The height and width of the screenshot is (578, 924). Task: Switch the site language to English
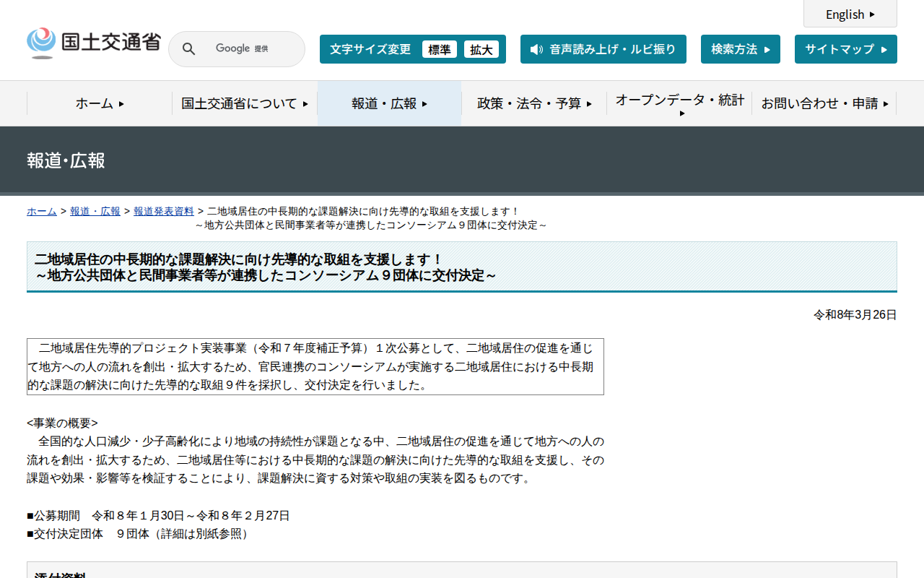pyautogui.click(x=850, y=14)
